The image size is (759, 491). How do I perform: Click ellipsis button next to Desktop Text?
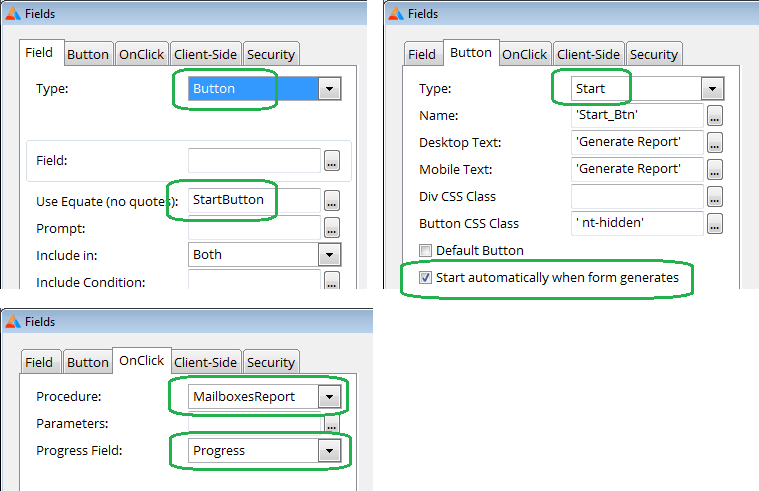[x=714, y=143]
